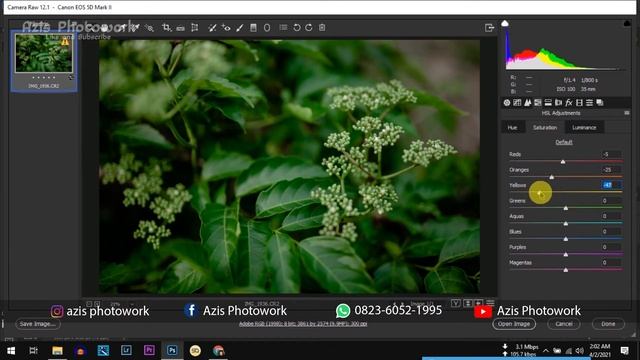
Task: Rotate image 90° counterclockwise
Action: pyautogui.click(x=297, y=28)
